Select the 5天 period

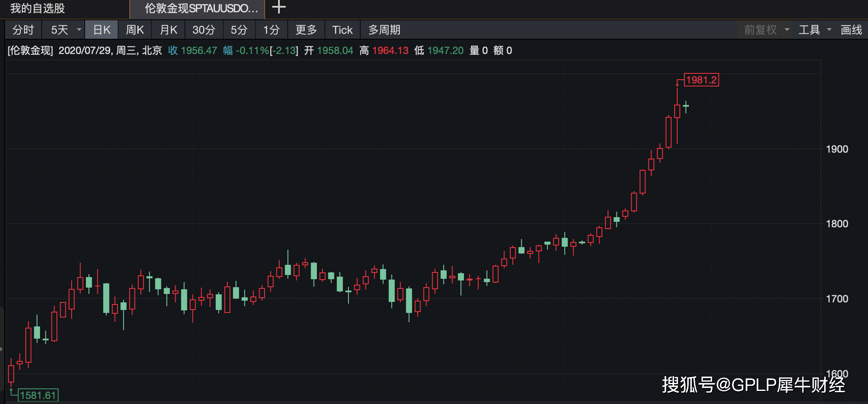click(x=59, y=30)
